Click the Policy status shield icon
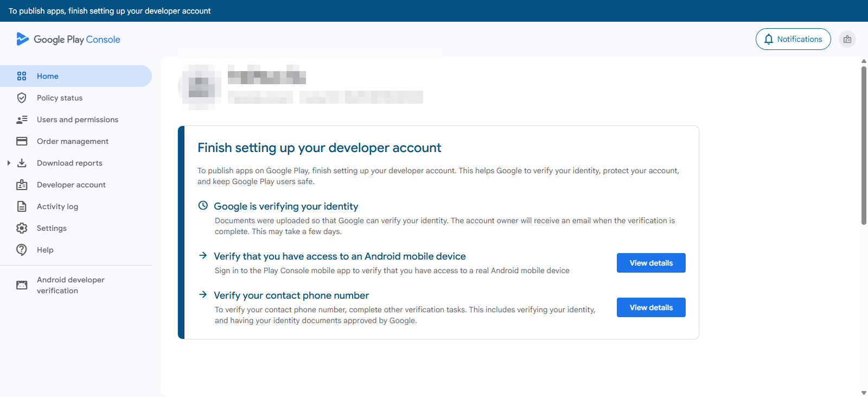 coord(22,98)
